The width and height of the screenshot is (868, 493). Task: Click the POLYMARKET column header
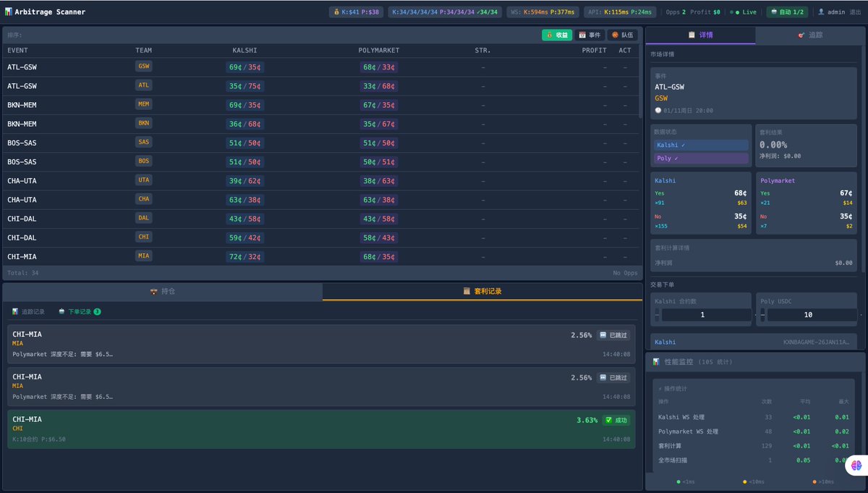(x=379, y=51)
